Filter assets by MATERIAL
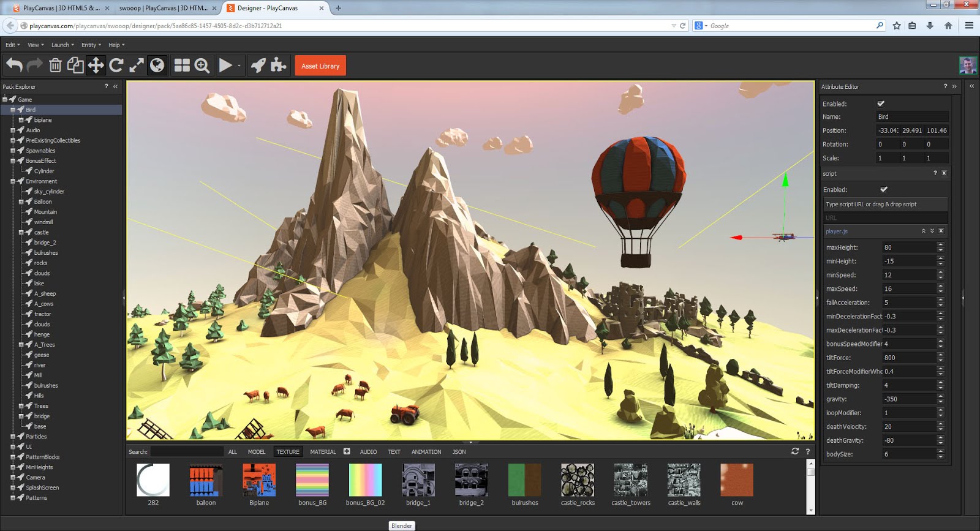Viewport: 980px width, 531px height. pyautogui.click(x=323, y=452)
